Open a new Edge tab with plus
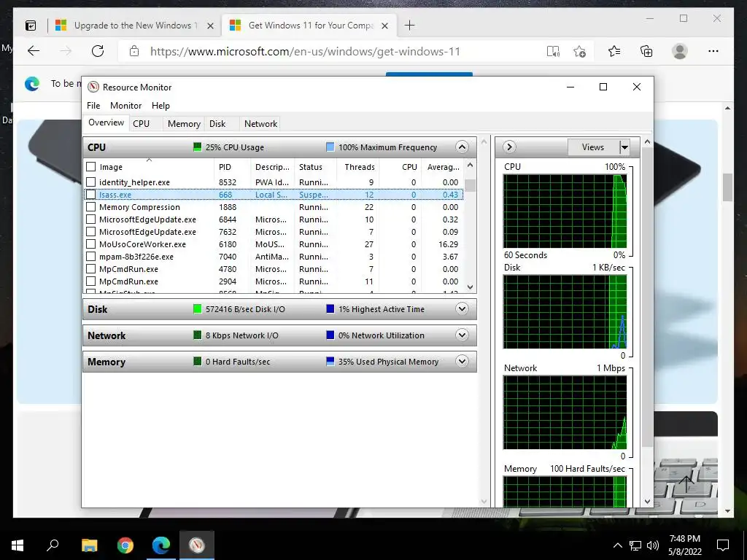747x560 pixels. 409,26
